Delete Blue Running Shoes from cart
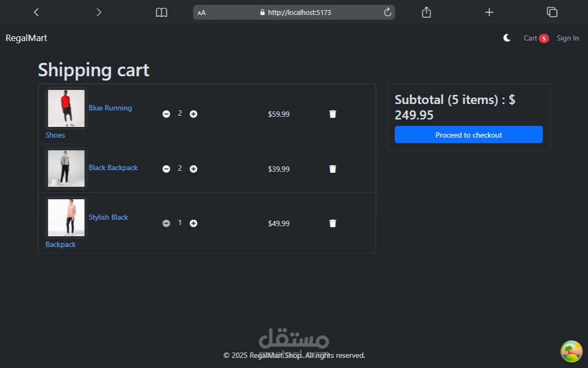Viewport: 588px width, 368px height. click(333, 114)
